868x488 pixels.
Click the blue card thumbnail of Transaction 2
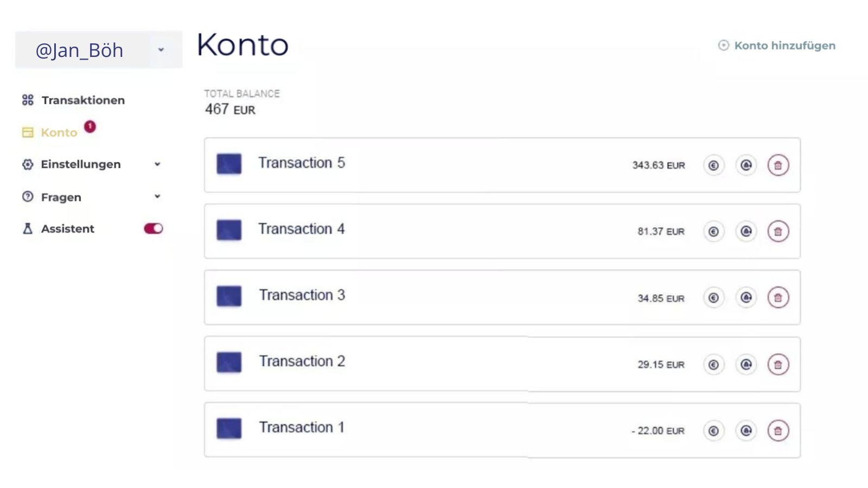click(x=229, y=362)
